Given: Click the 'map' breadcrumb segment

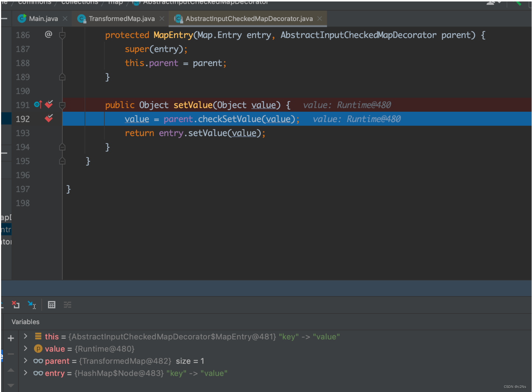Looking at the screenshot, I should pos(116,2).
